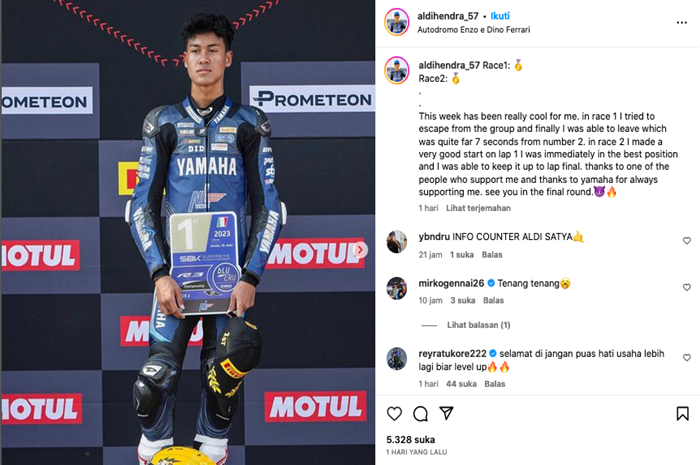
Task: Open the mirkogennai26 username link
Action: coord(451,283)
